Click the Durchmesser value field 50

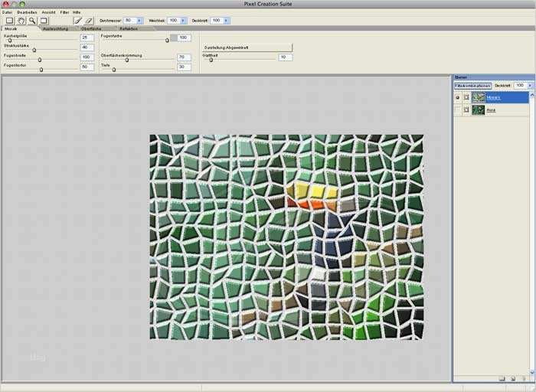pos(130,21)
